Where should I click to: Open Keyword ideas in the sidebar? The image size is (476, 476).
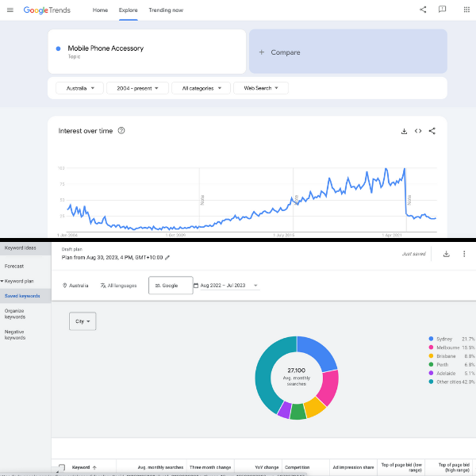click(25, 248)
